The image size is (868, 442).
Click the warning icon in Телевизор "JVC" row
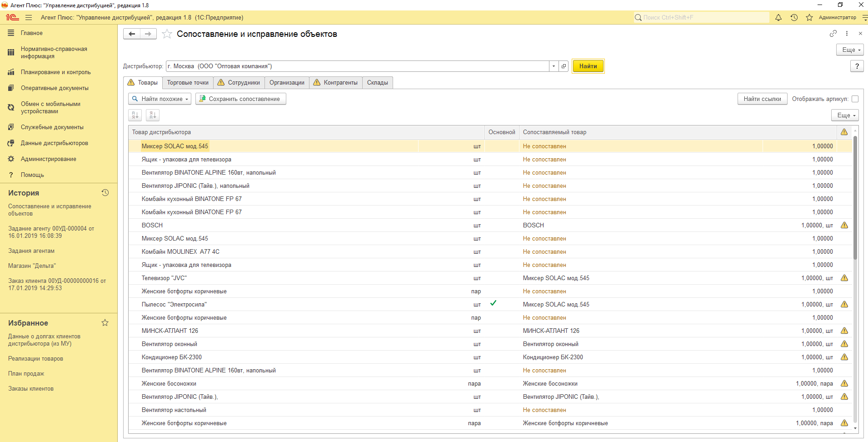844,278
